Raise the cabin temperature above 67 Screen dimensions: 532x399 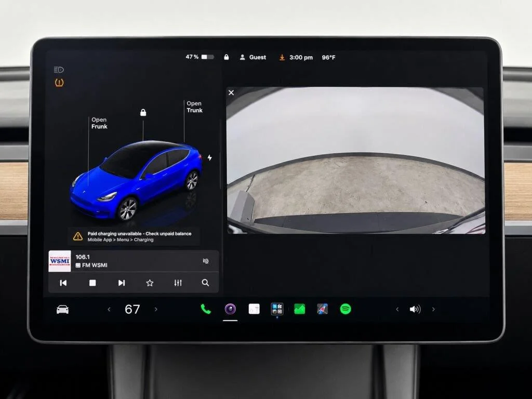[x=156, y=310]
